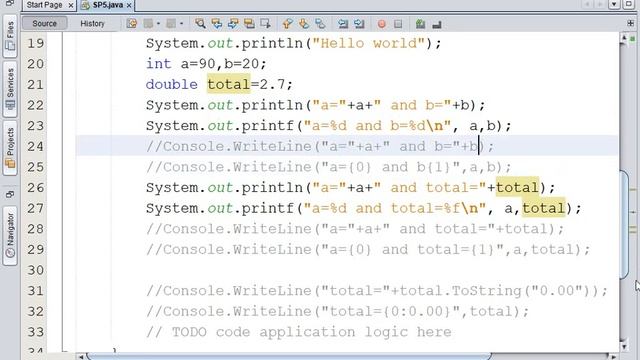The width and height of the screenshot is (640, 360).
Task: Open the Navigator side panel tab
Action: [x=10, y=236]
